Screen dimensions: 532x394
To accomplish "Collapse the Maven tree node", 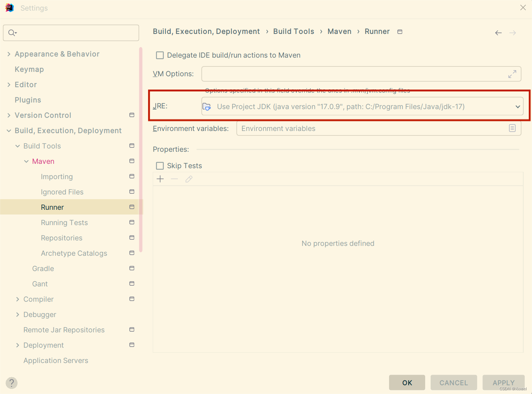I will [x=26, y=161].
